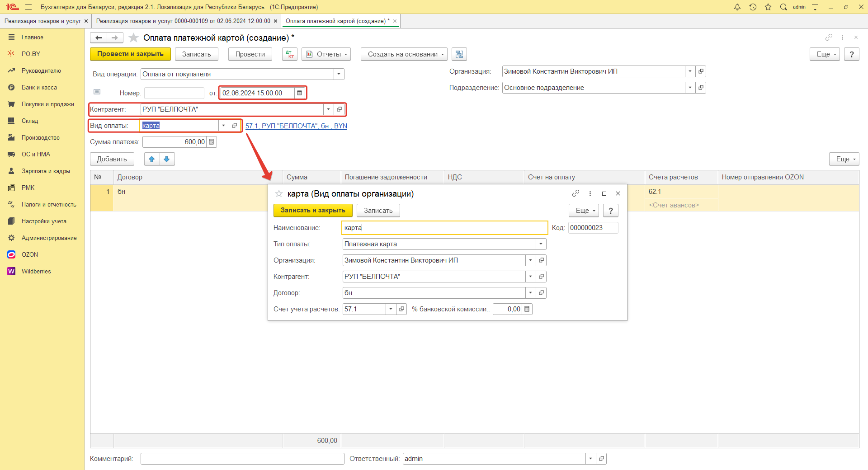Expand Вид операции dropdown

click(x=339, y=74)
